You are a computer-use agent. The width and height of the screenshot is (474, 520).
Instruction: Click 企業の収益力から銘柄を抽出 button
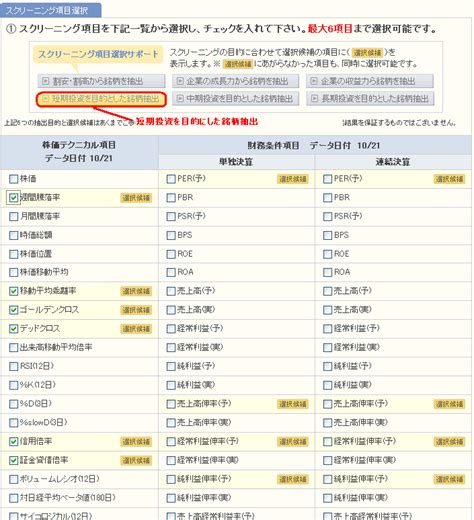coord(370,81)
